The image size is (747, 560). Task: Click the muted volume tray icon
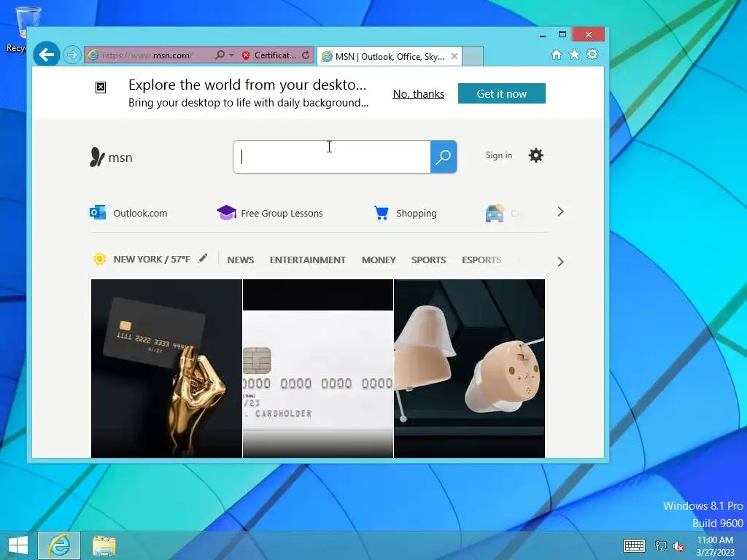pyautogui.click(x=678, y=546)
